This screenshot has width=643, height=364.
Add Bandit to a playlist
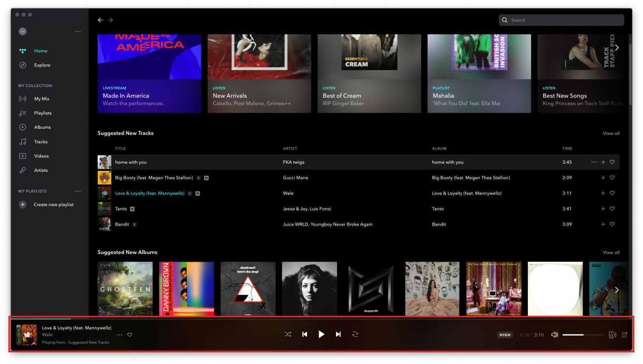pyautogui.click(x=603, y=224)
